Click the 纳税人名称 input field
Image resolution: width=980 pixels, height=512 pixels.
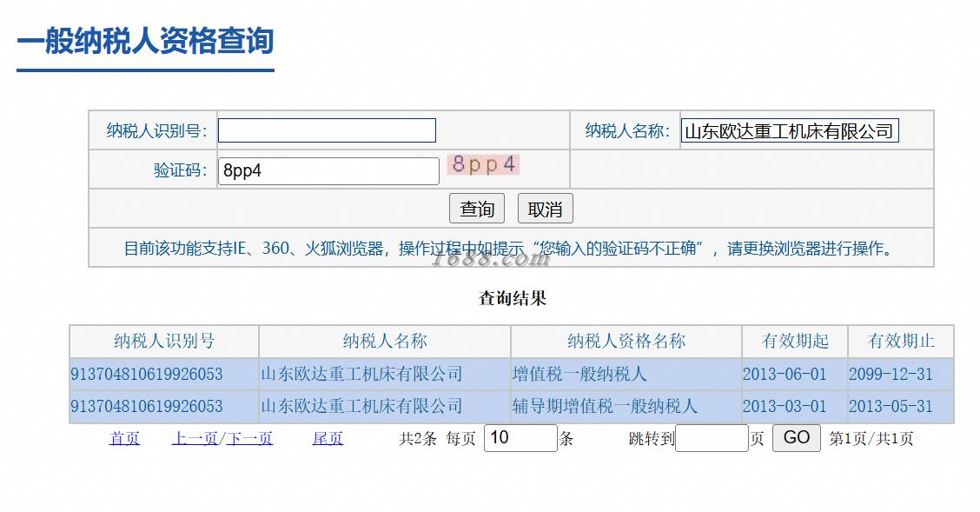pyautogui.click(x=790, y=130)
